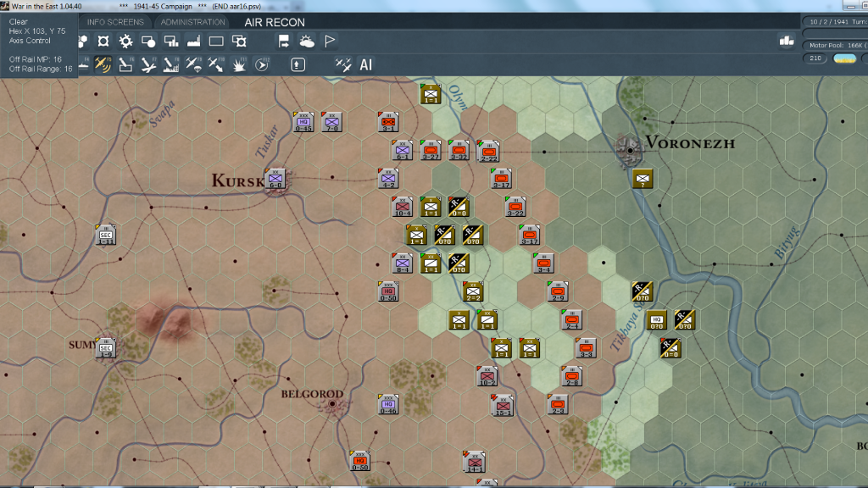
Task: Click the factory production icon
Action: click(x=193, y=41)
